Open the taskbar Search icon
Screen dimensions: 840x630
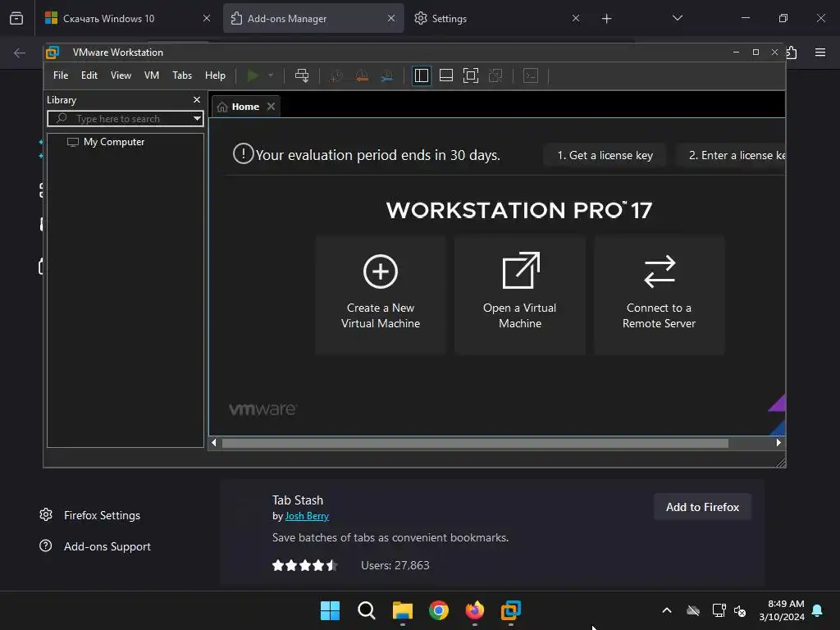click(x=367, y=610)
